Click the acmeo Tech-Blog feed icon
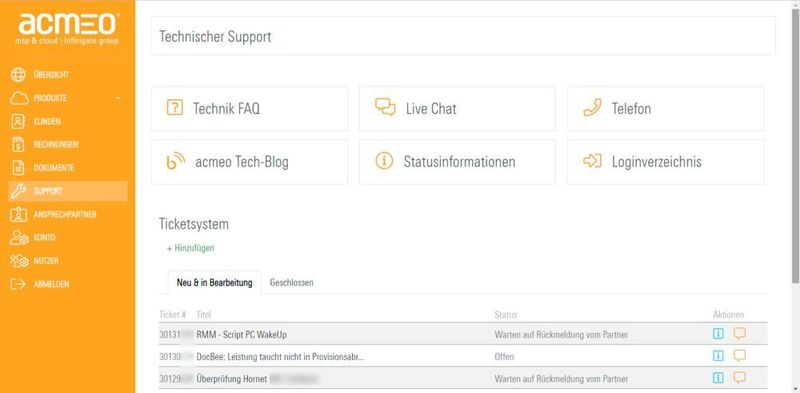The width and height of the screenshot is (800, 393). click(176, 162)
